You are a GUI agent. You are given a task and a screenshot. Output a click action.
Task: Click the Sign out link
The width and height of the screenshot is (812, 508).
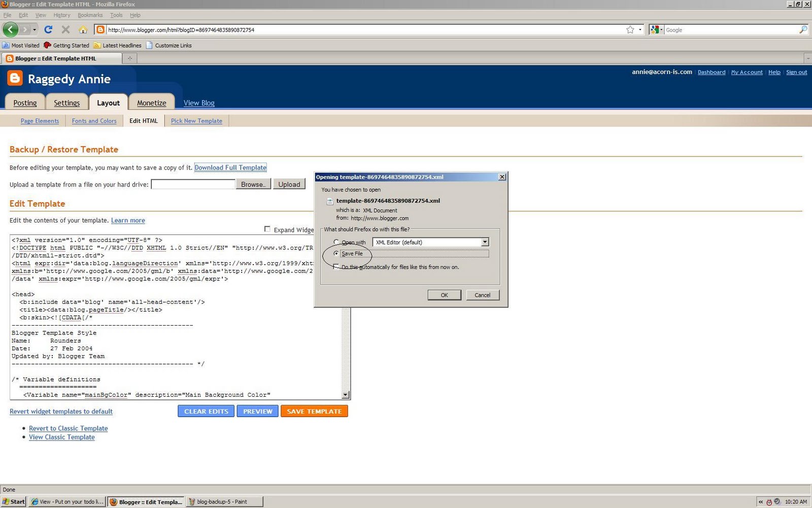(x=796, y=72)
